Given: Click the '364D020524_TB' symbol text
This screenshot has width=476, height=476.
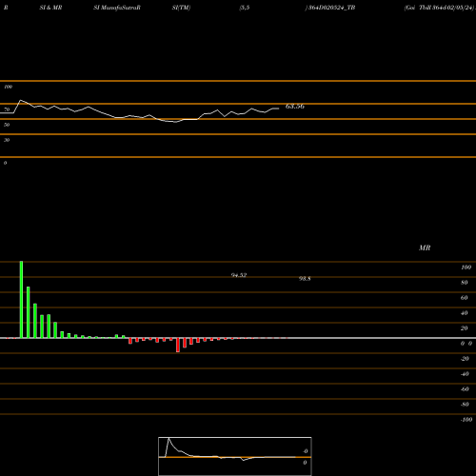Looking at the screenshot, I should tap(332, 8).
